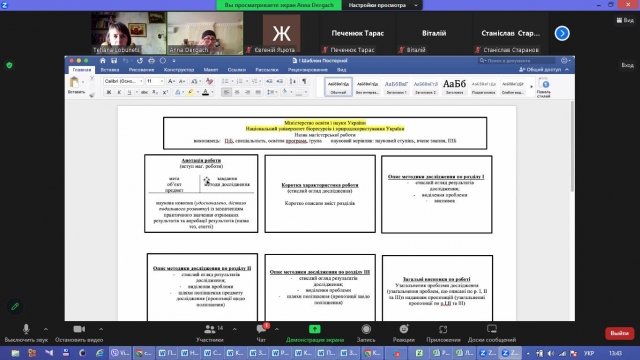
Task: Expand the styles gallery arrow
Action: pyautogui.click(x=531, y=87)
